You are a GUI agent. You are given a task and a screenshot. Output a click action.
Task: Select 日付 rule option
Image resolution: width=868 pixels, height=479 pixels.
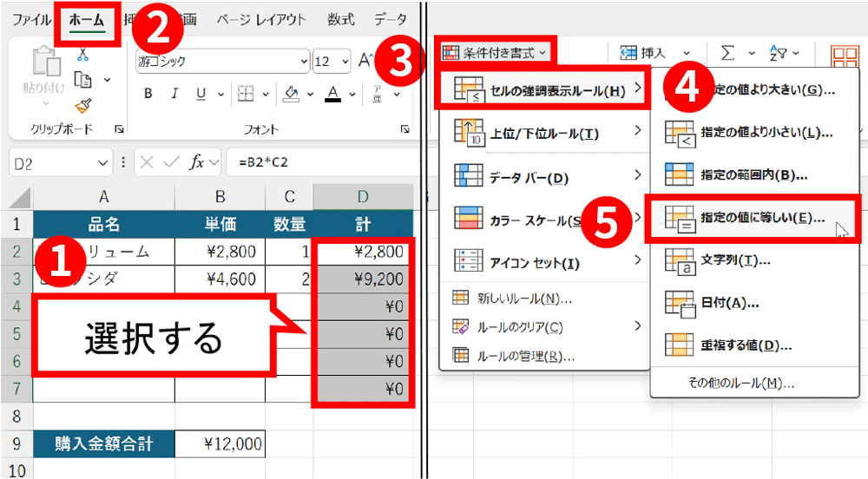coord(755,303)
